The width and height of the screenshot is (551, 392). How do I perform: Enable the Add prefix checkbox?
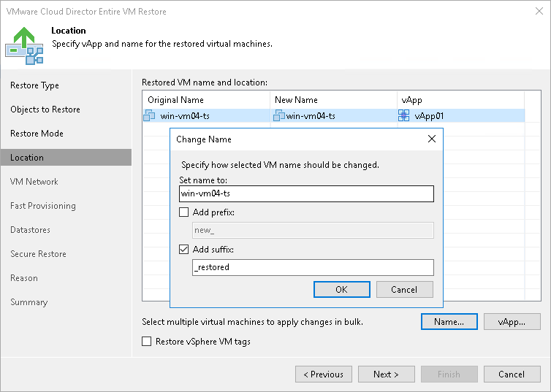(x=183, y=212)
